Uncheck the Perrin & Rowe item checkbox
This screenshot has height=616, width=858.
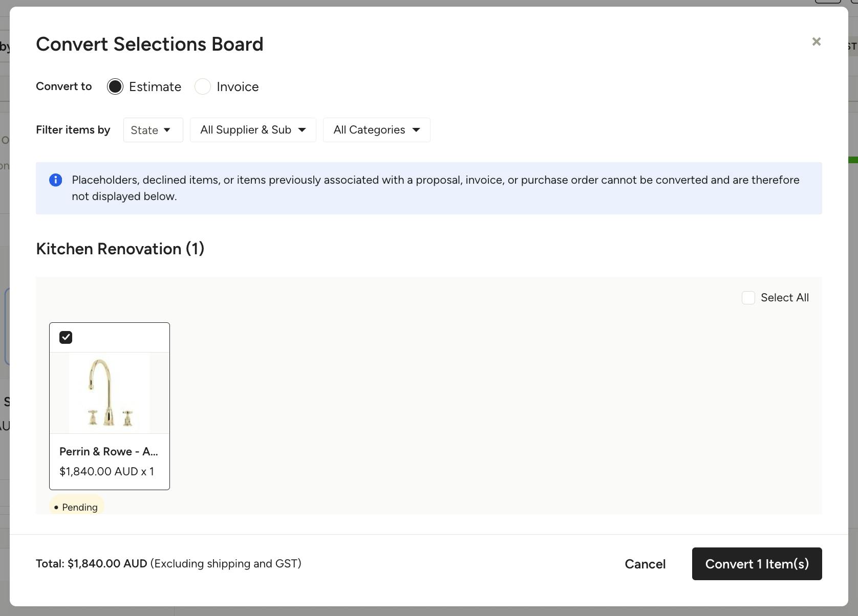pos(66,338)
